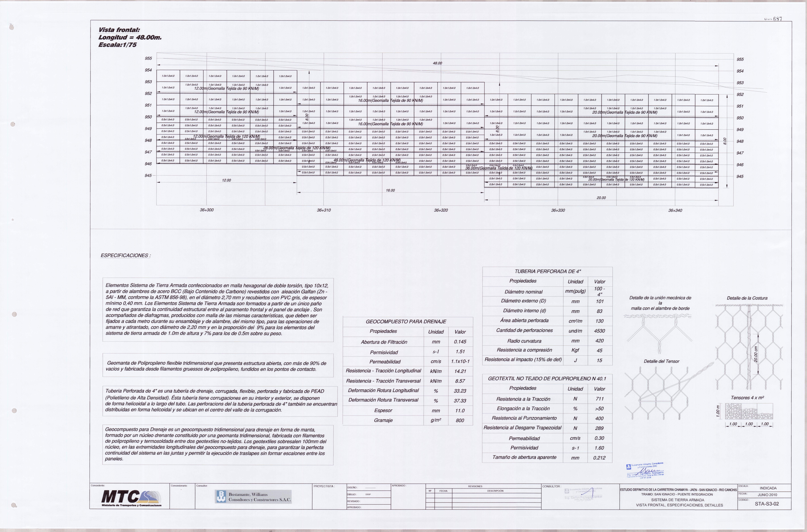Click '48.00m(Geomalla Tejida de 120 KN/M)' label
This screenshot has height=532, width=807.
[x=367, y=160]
